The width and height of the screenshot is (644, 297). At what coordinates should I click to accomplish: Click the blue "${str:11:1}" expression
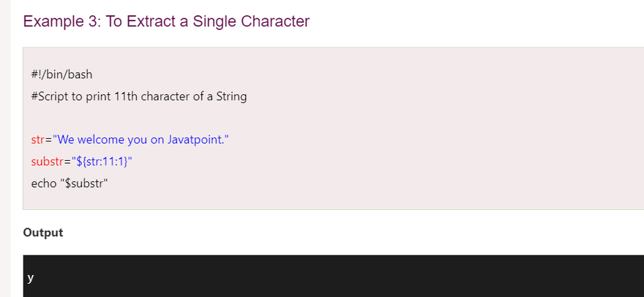click(100, 161)
